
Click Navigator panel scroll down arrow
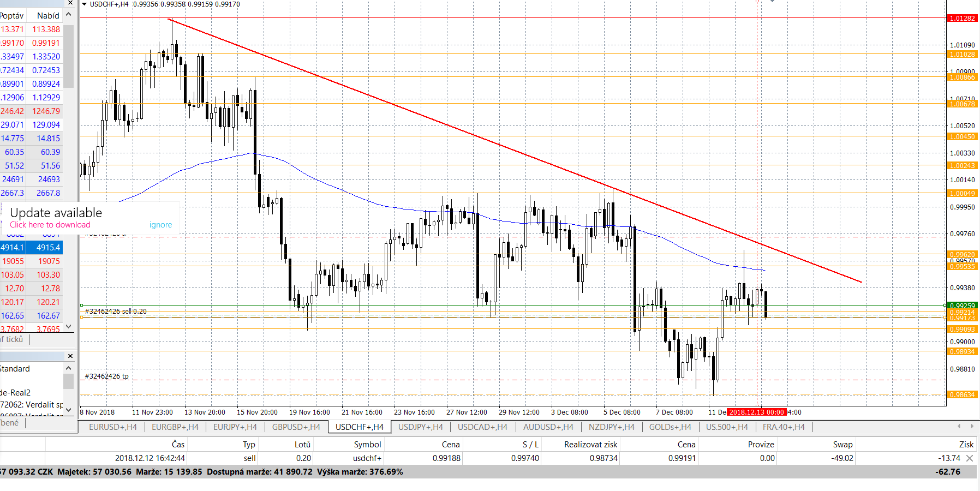(x=68, y=409)
